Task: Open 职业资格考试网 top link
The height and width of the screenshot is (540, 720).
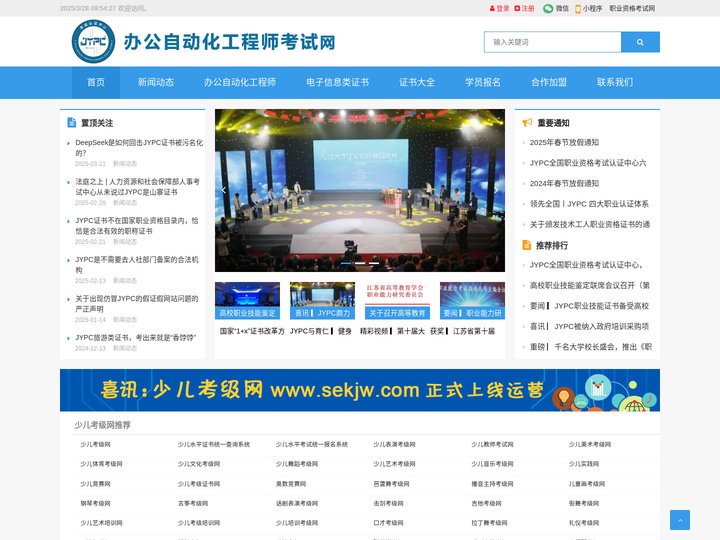Action: tap(632, 8)
